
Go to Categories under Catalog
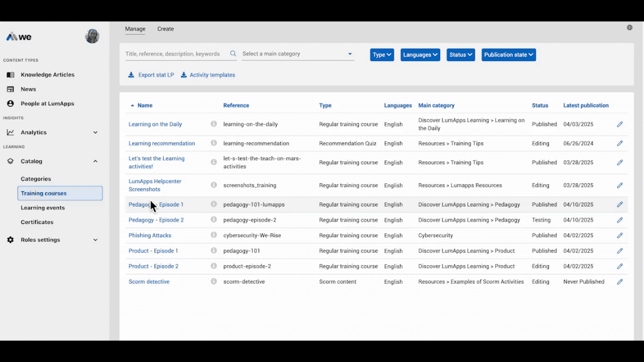[36, 179]
